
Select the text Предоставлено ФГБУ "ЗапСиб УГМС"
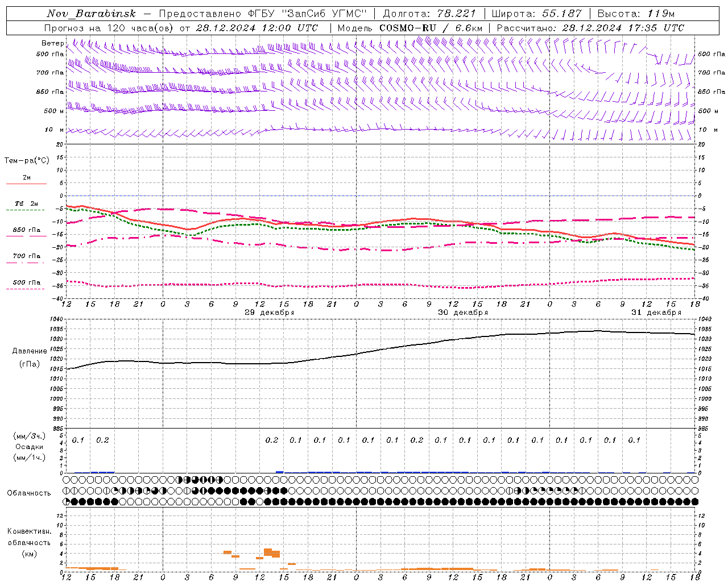(263, 14)
